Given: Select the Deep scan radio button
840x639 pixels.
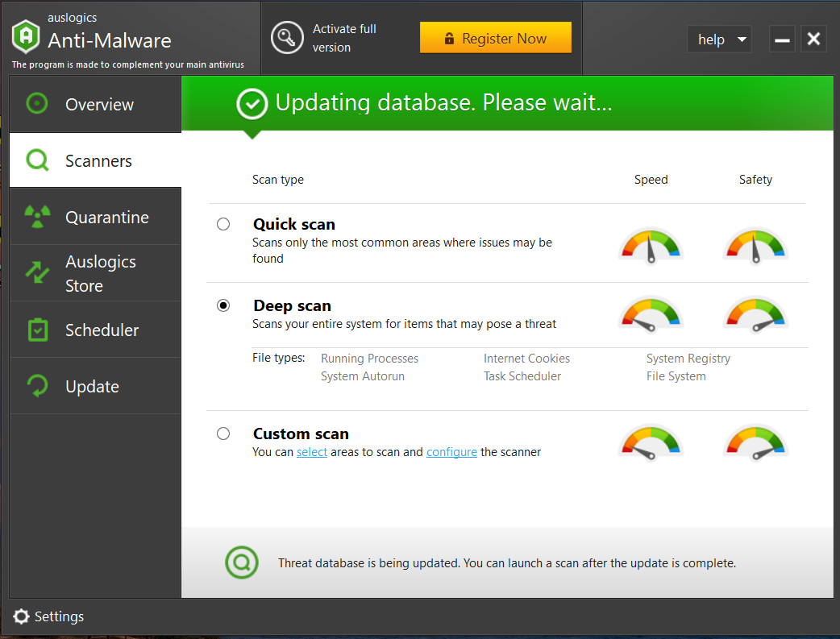Looking at the screenshot, I should click(223, 305).
